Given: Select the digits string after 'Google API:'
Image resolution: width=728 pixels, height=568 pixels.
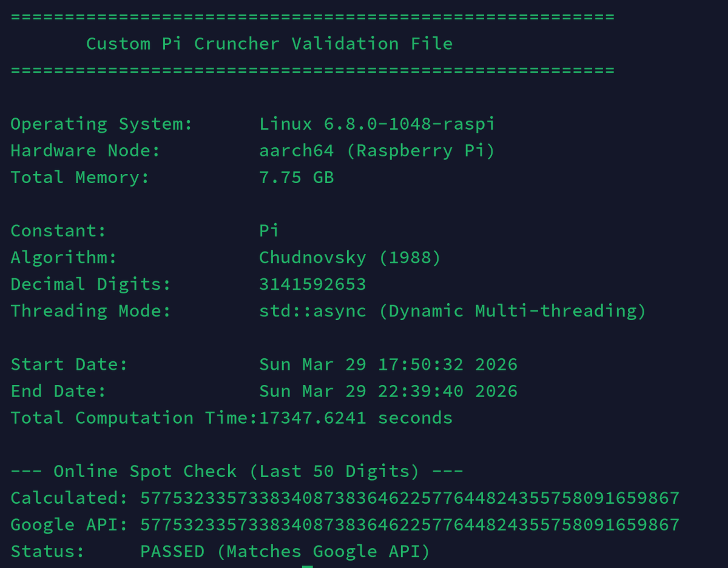Looking at the screenshot, I should (409, 524).
